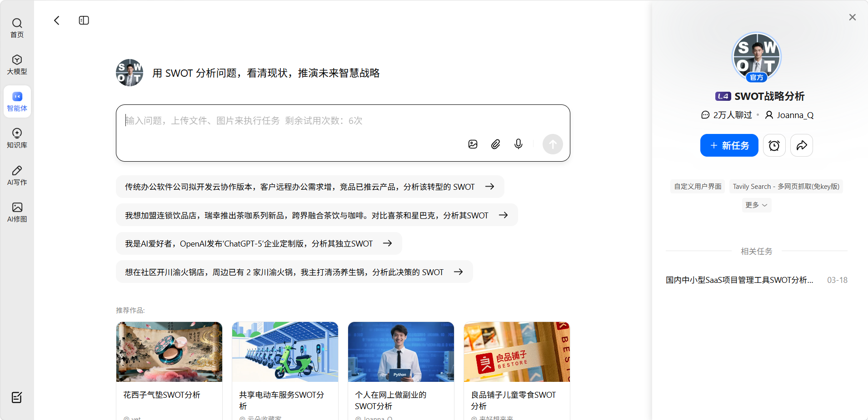
Task: Activate the microphone voice input icon
Action: tap(518, 144)
